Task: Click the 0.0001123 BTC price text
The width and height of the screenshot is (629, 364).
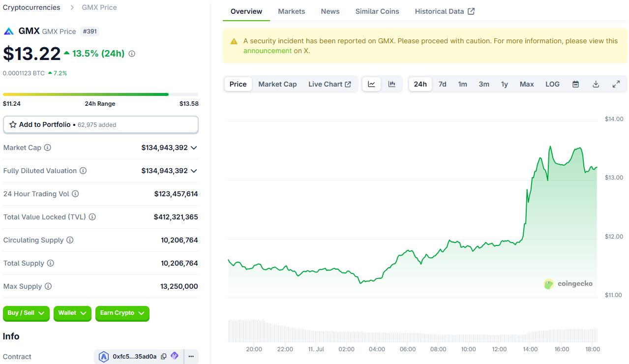Action: (x=24, y=73)
